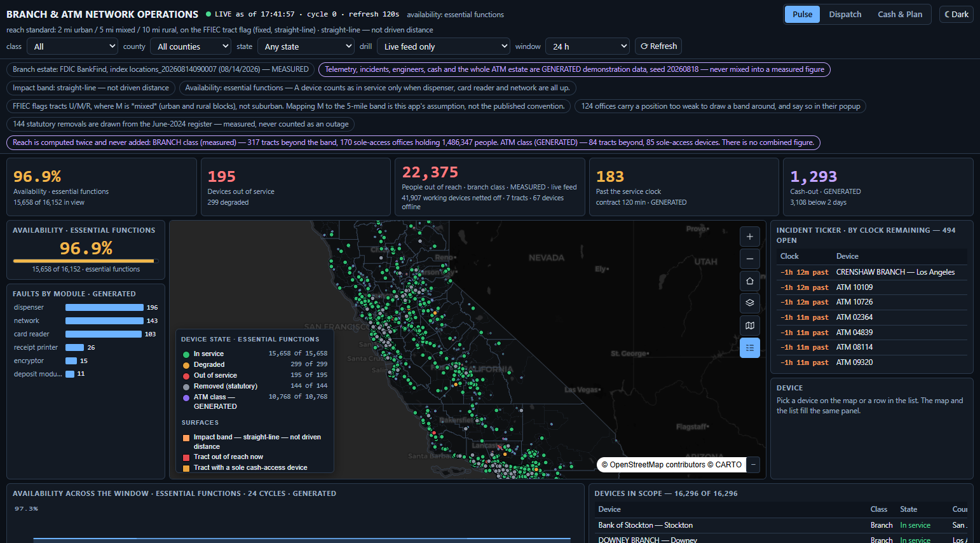This screenshot has height=543, width=980.
Task: Select the ATM 10109 incident row
Action: (x=872, y=287)
